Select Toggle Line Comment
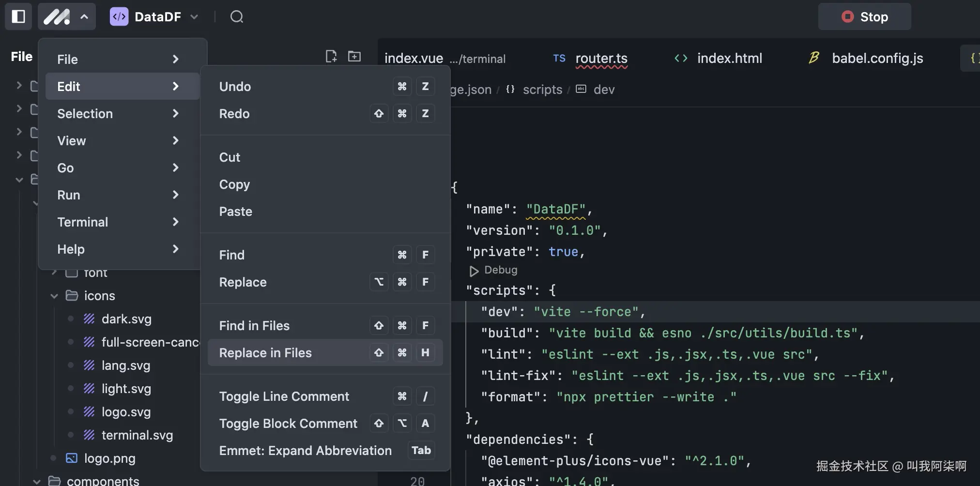 [284, 396]
